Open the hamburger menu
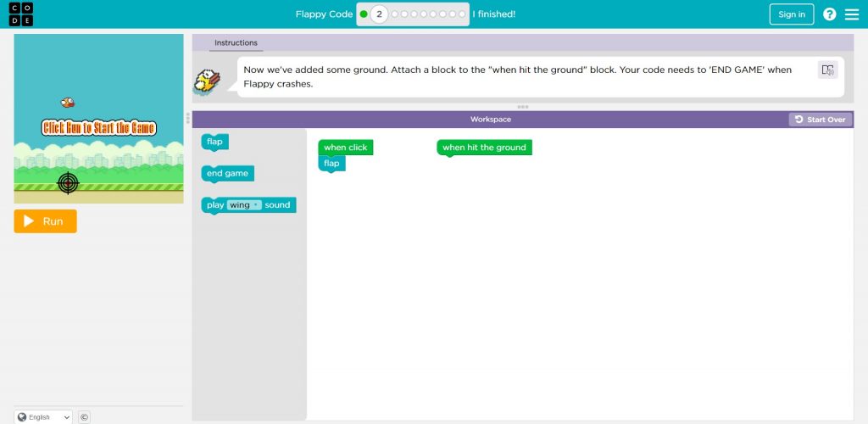Viewport: 868px width, 424px height. (x=852, y=14)
